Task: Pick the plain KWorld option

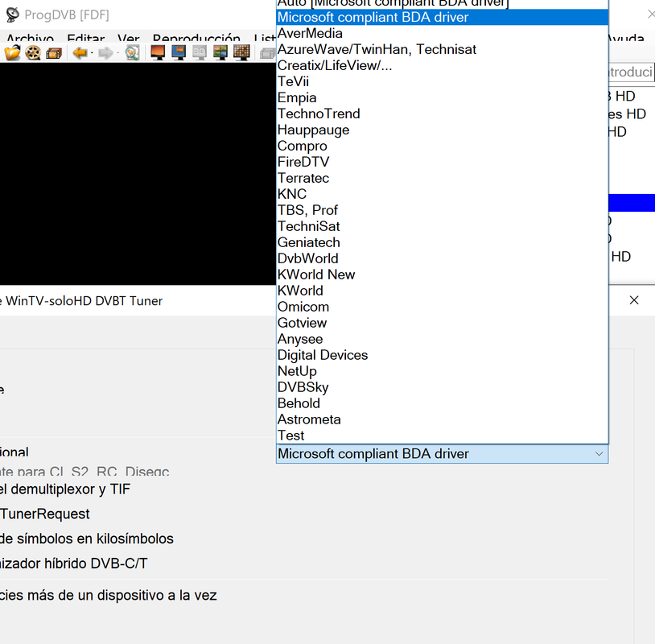Action: coord(443,291)
